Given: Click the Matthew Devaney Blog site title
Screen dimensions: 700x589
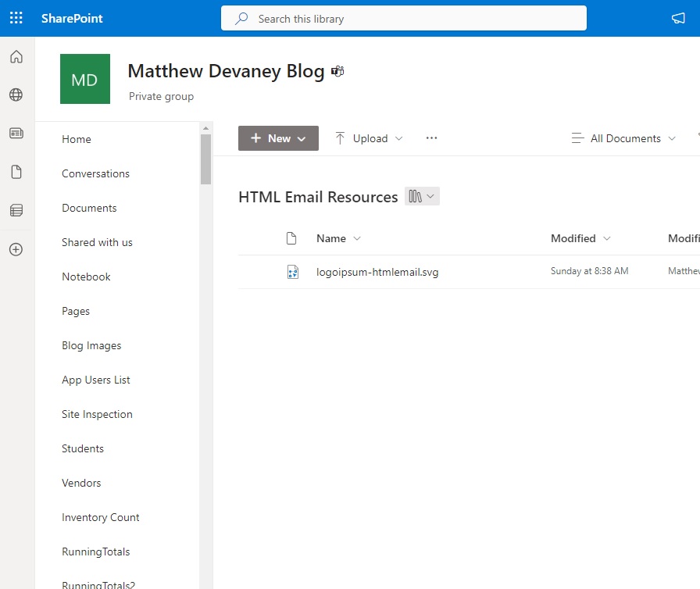Looking at the screenshot, I should (226, 71).
